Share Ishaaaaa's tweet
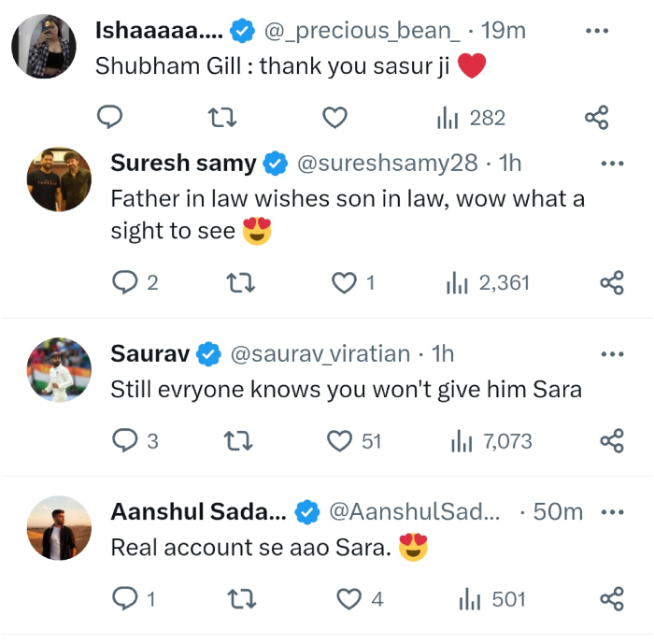The image size is (654, 644). (597, 117)
